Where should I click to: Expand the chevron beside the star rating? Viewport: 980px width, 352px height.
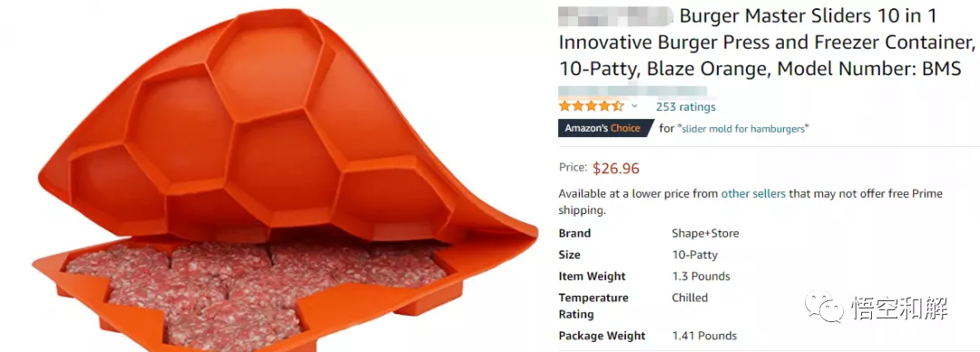coord(634,106)
